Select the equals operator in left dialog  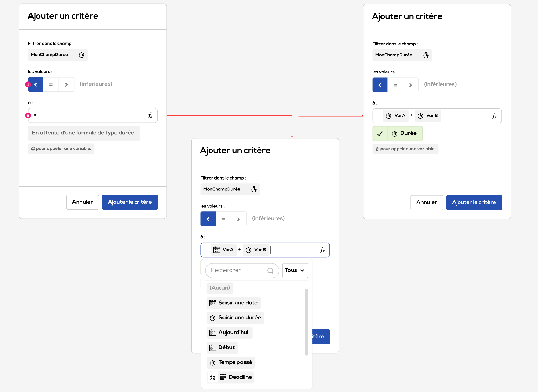[51, 84]
